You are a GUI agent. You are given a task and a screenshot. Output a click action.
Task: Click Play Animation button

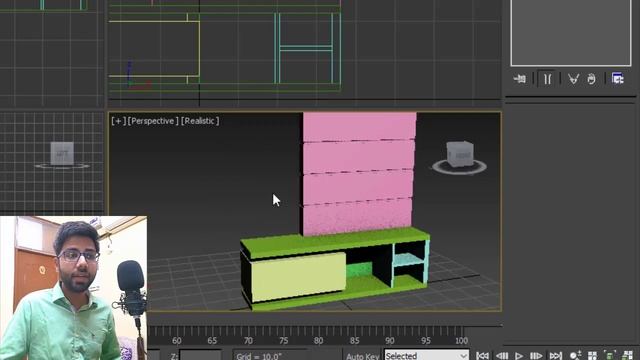point(519,356)
